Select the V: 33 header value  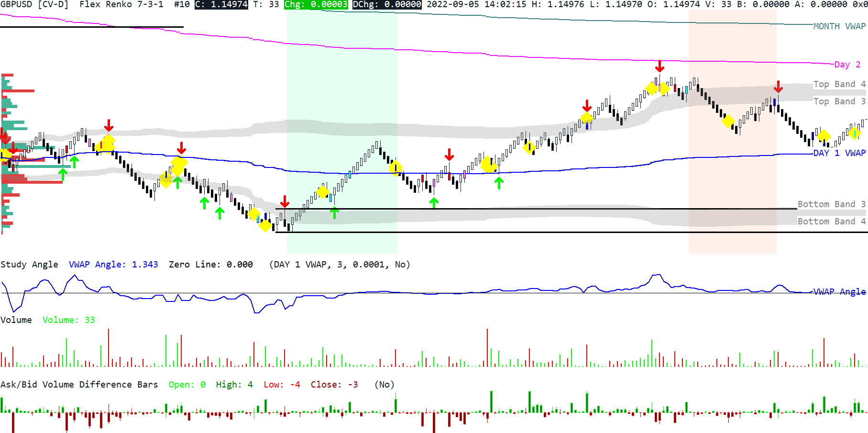click(x=718, y=4)
